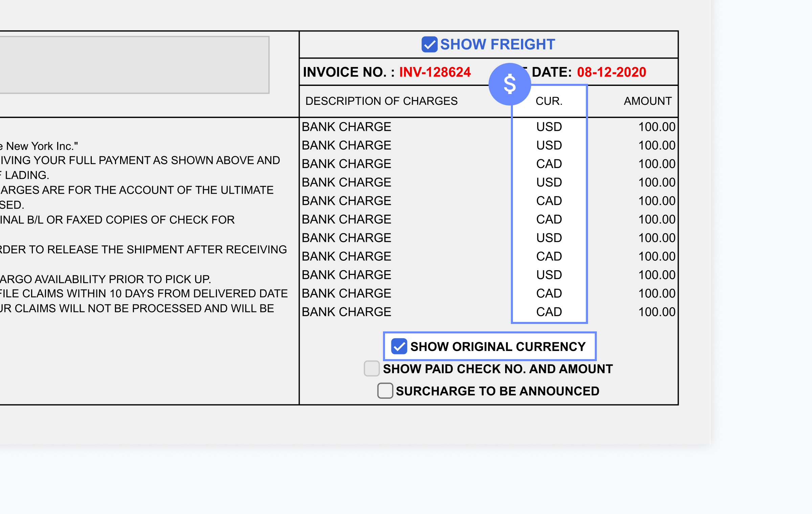The height and width of the screenshot is (514, 812).
Task: Click the amount 100.00 in the first row
Action: click(x=656, y=127)
